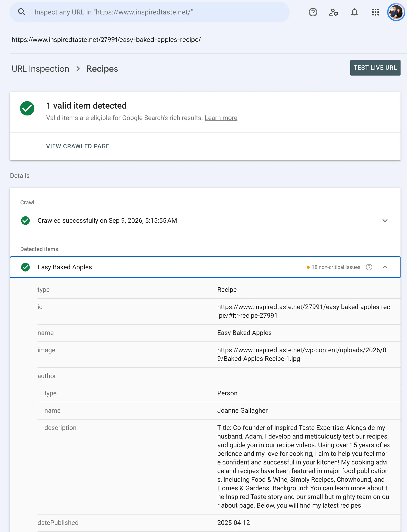Click the search magnifier icon
The height and width of the screenshot is (532, 407).
22,12
